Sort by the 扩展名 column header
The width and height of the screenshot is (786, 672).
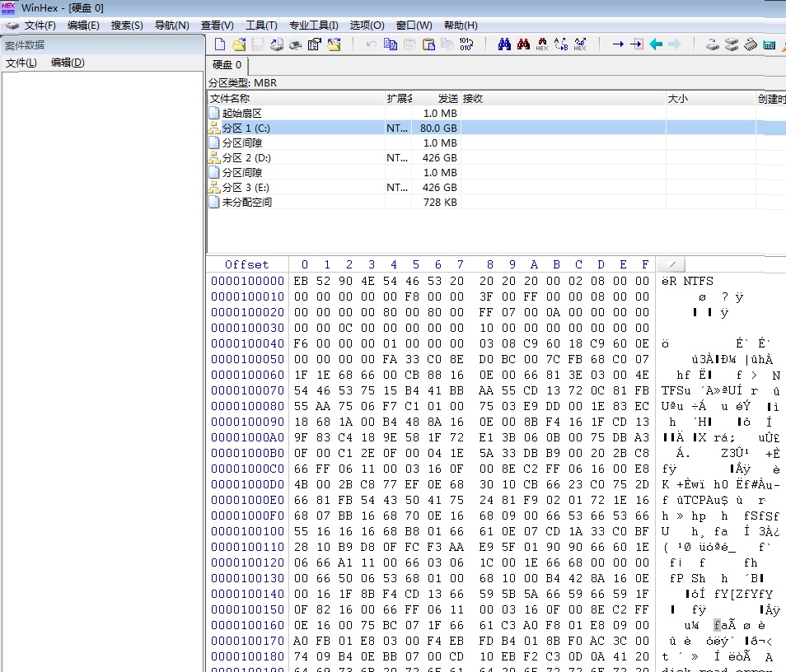399,99
